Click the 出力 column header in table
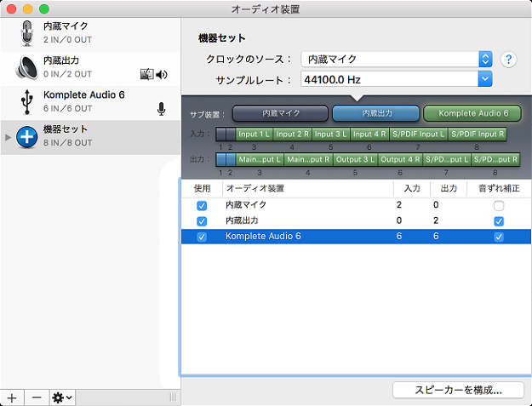Image resolution: width=532 pixels, height=406 pixels. (449, 189)
